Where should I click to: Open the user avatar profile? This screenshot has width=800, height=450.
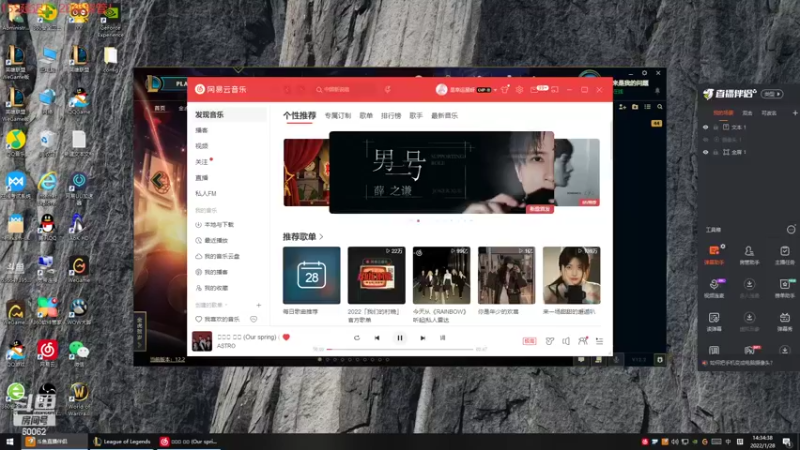tap(441, 89)
